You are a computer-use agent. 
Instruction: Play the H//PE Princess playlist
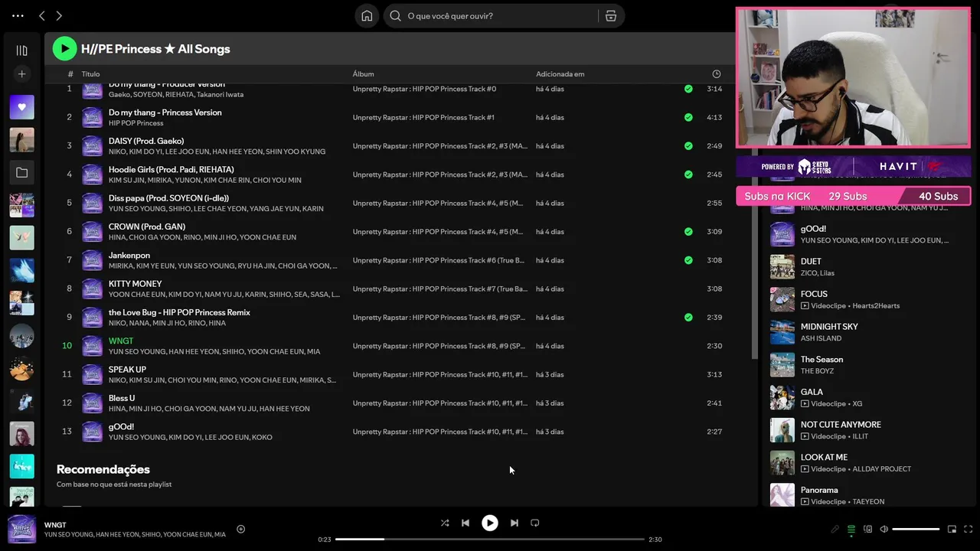tap(64, 48)
